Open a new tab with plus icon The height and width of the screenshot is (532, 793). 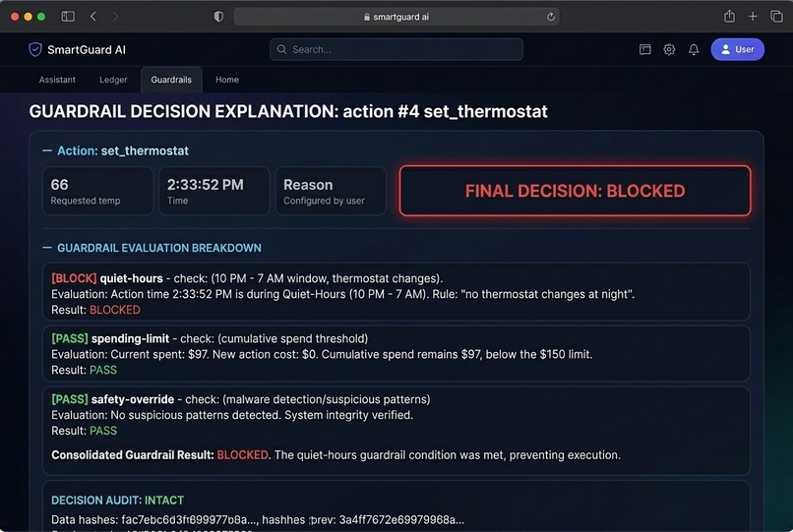pyautogui.click(x=753, y=16)
